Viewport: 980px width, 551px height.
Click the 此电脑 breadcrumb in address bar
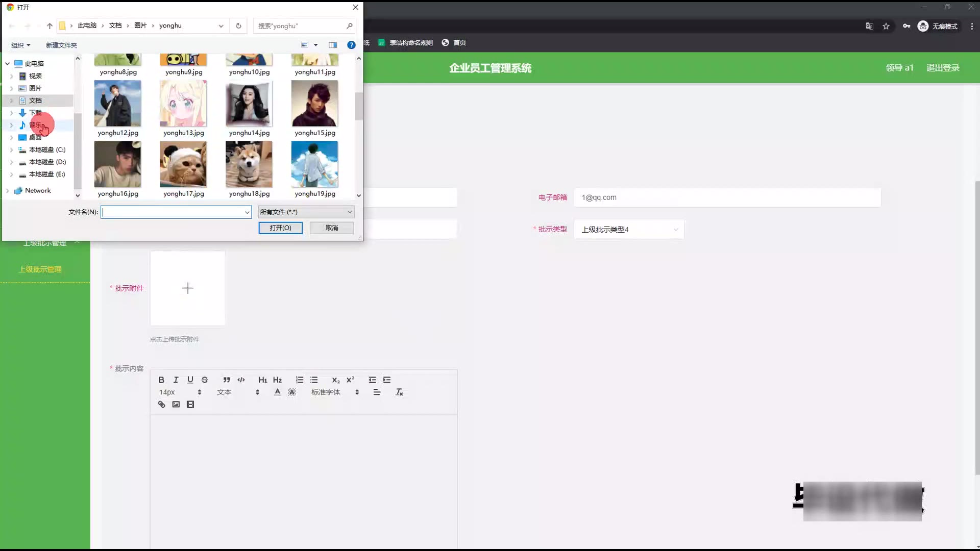pyautogui.click(x=87, y=26)
